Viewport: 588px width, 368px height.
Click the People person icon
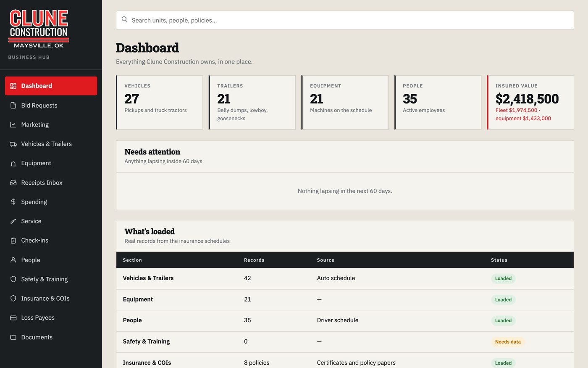coord(13,260)
